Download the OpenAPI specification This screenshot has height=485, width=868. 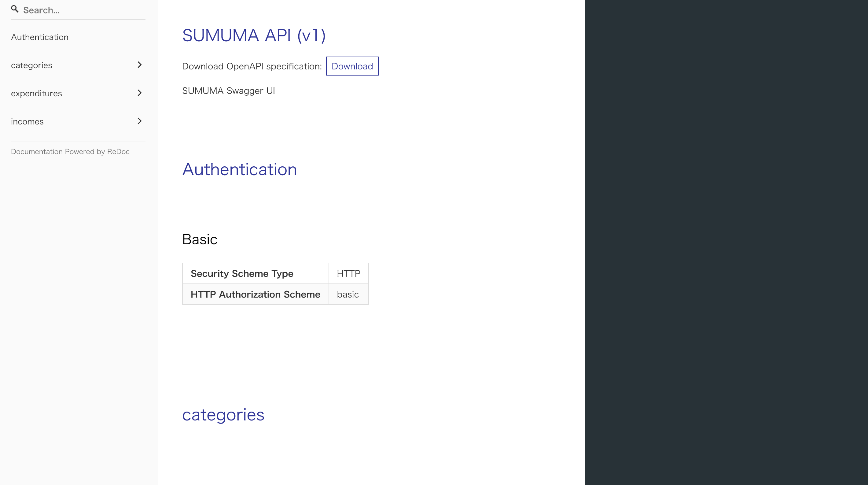tap(352, 66)
